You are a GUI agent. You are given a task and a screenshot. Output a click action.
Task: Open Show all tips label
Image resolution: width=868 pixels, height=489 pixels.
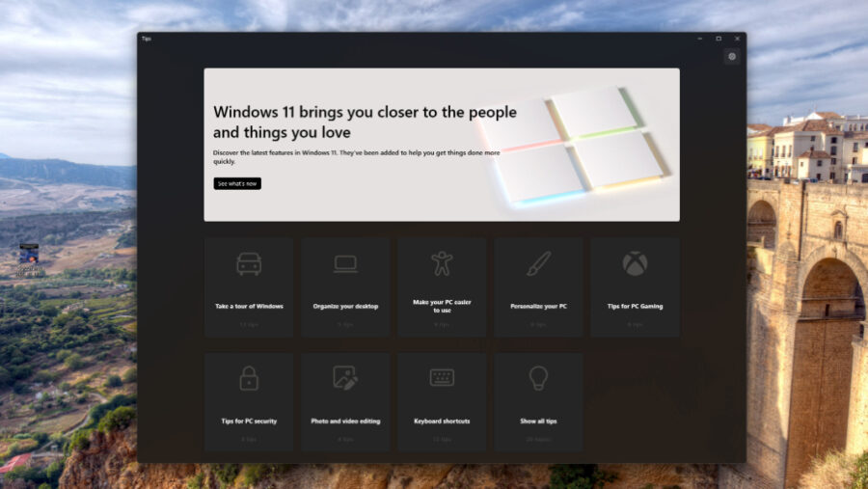538,421
